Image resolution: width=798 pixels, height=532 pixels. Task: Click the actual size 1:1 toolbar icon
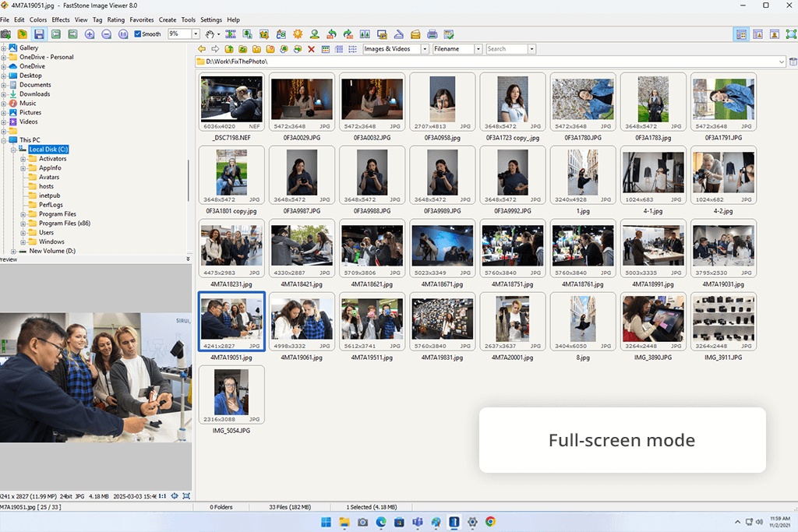point(123,34)
